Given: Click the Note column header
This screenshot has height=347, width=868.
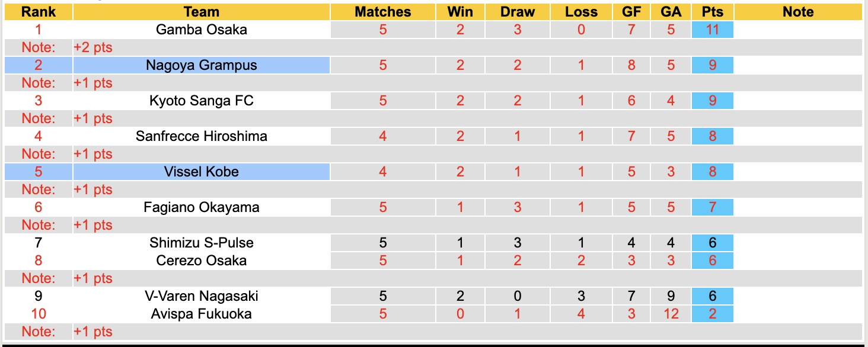Looking at the screenshot, I should click(798, 12).
